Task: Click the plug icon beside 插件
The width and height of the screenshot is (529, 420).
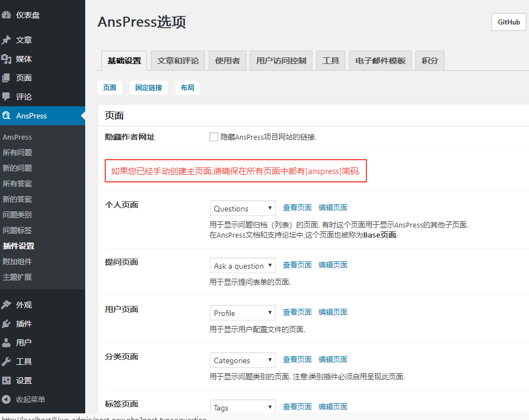Action: [x=7, y=324]
